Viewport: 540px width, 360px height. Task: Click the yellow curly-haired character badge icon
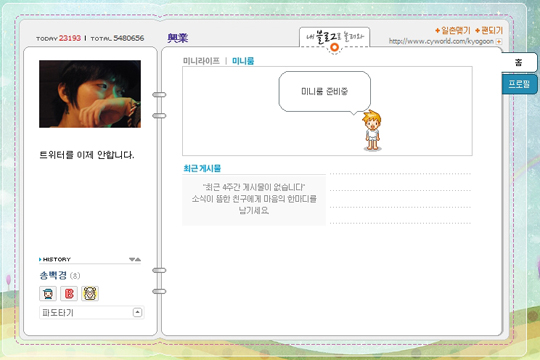[x=90, y=294]
